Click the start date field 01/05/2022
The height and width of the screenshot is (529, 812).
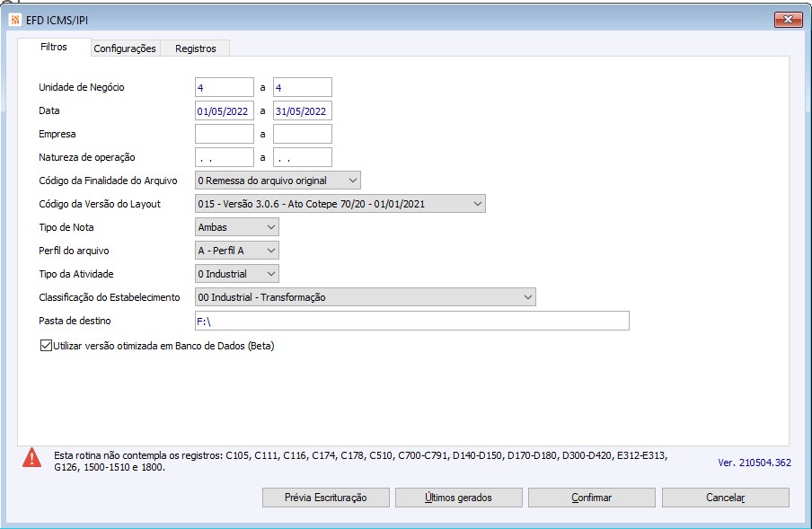(x=225, y=110)
